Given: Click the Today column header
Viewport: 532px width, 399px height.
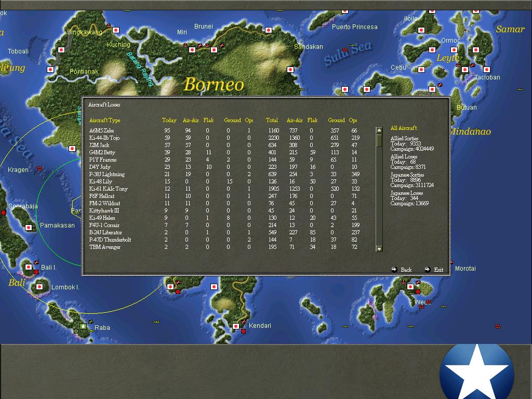Looking at the screenshot, I should [x=169, y=120].
